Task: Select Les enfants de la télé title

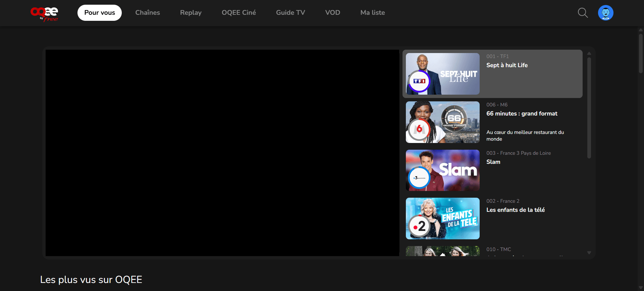Action: (x=516, y=210)
